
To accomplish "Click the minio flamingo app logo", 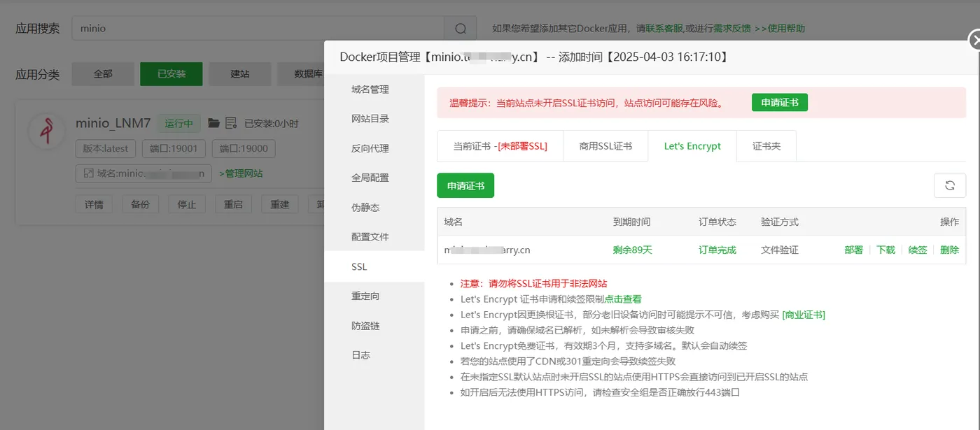I will 47,131.
